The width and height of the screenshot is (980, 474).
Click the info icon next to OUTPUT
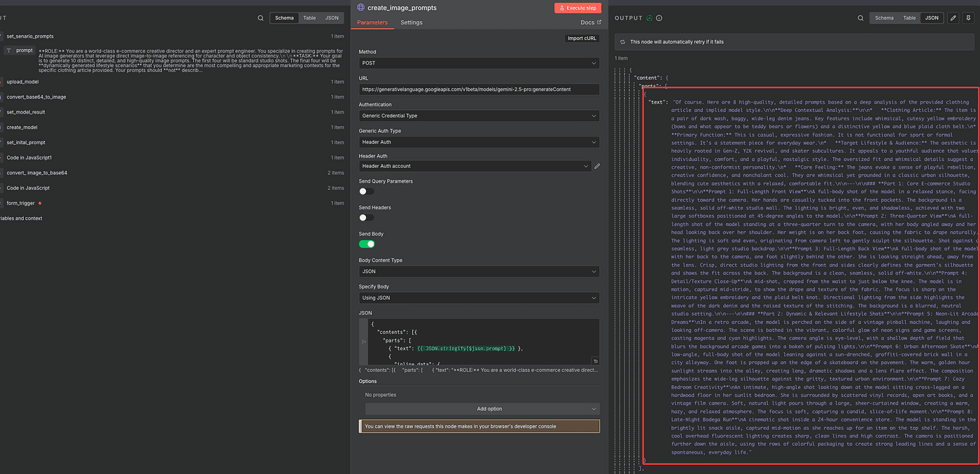click(x=659, y=18)
